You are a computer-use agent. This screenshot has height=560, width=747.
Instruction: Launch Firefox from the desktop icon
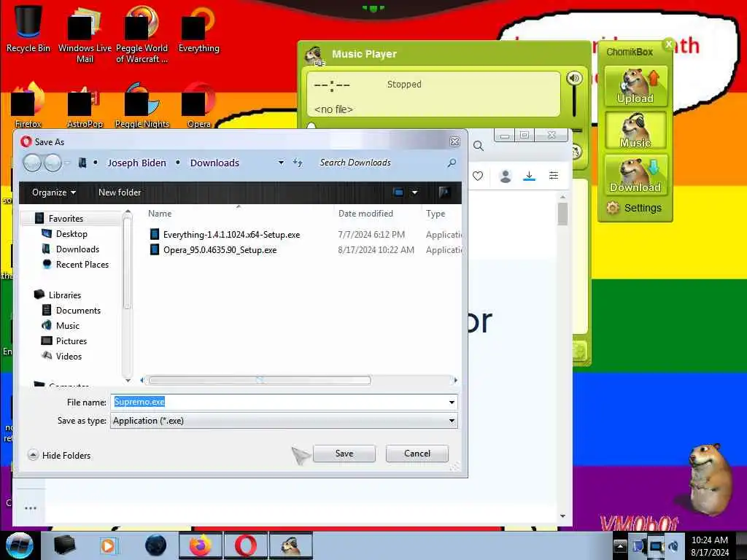click(x=28, y=106)
